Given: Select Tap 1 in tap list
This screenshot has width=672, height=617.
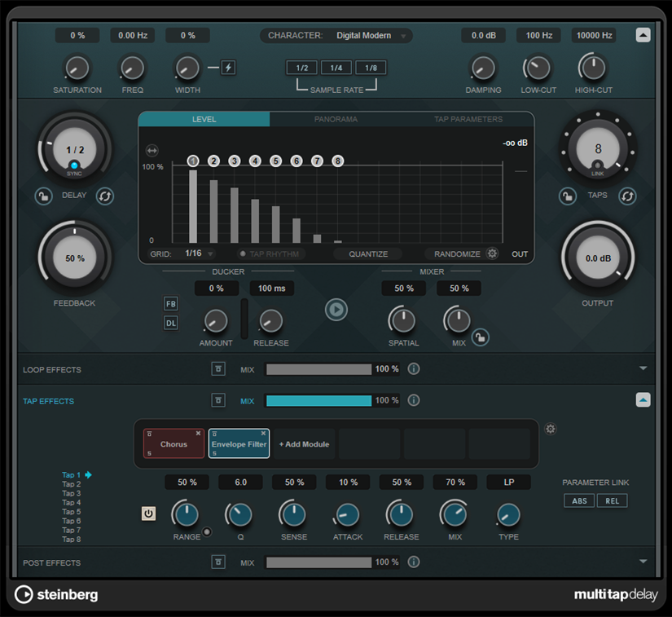Looking at the screenshot, I should 71,474.
